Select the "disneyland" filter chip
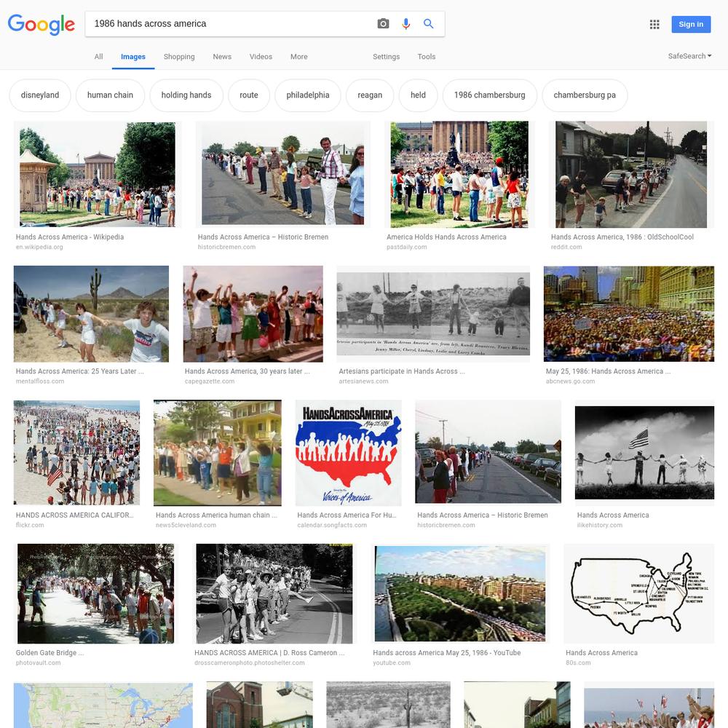 click(x=40, y=95)
